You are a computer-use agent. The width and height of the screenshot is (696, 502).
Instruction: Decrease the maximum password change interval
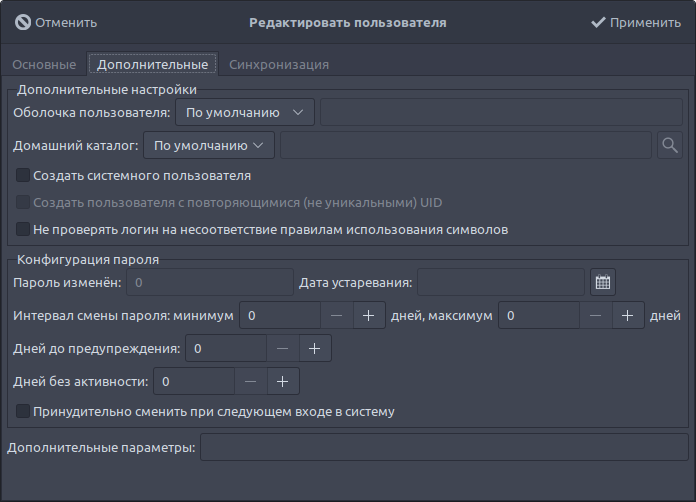pyautogui.click(x=595, y=316)
